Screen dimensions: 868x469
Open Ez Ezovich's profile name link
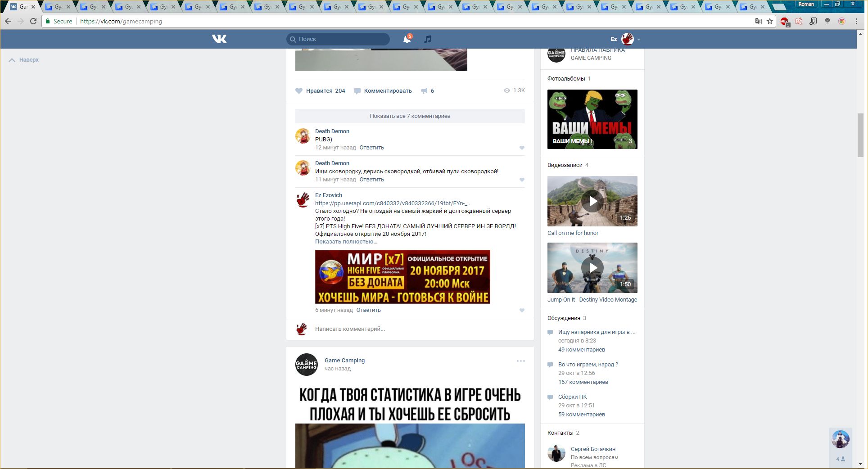329,195
